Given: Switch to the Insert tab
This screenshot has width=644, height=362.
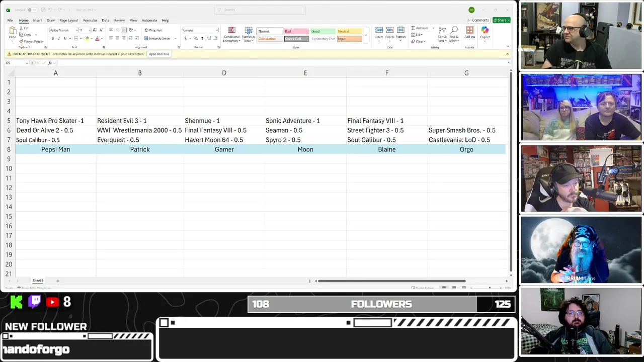Looking at the screenshot, I should coord(37,20).
